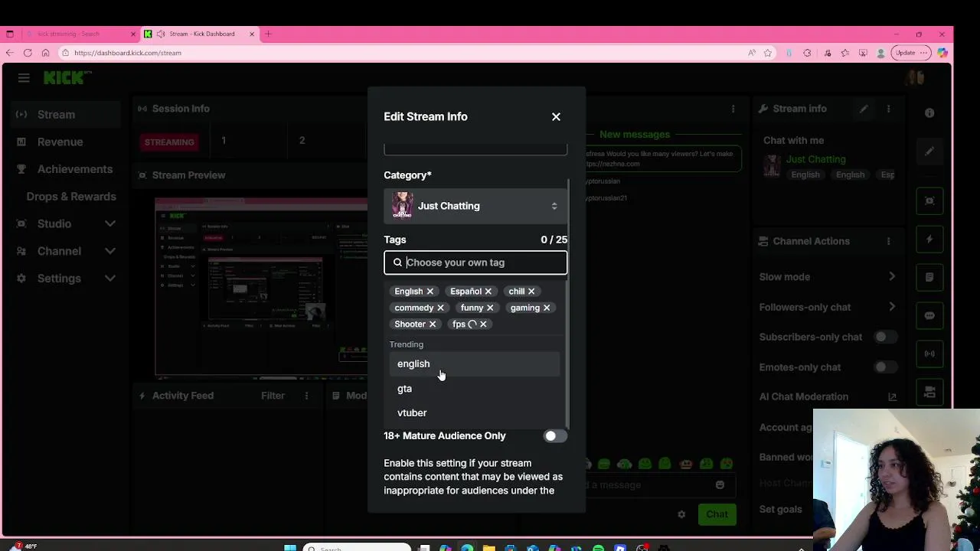Open Set goals channel action
The image size is (980, 551).
(x=781, y=510)
